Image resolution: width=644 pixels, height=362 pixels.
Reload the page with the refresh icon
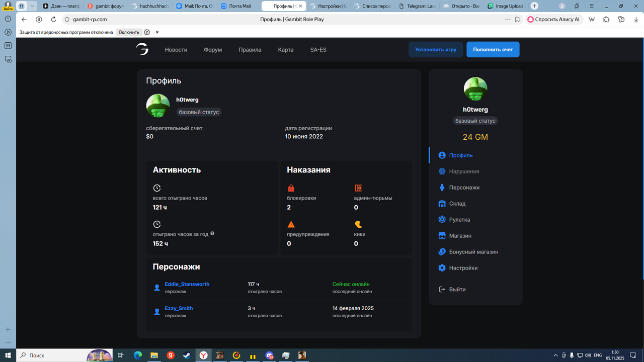pos(53,20)
